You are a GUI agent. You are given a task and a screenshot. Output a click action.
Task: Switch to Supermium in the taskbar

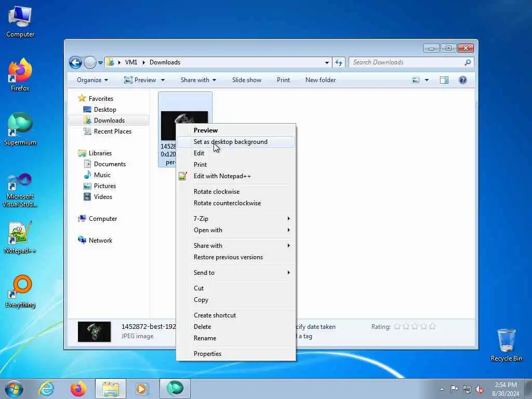pyautogui.click(x=175, y=389)
